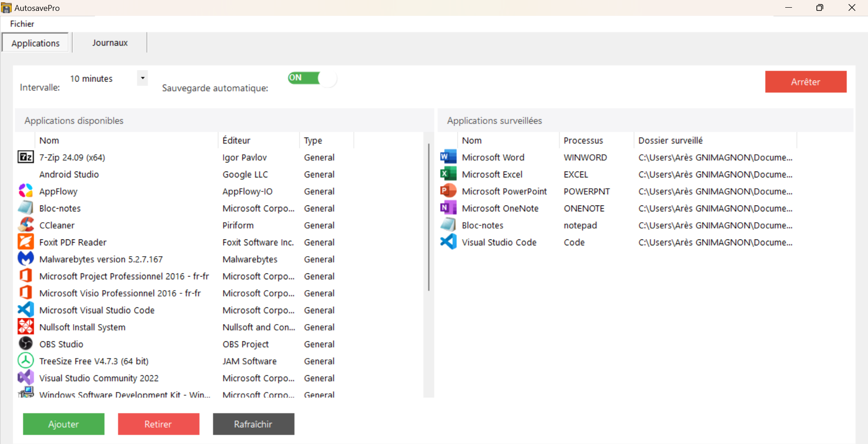Click the Microsoft Excel icon in monitored list

[x=448, y=174]
